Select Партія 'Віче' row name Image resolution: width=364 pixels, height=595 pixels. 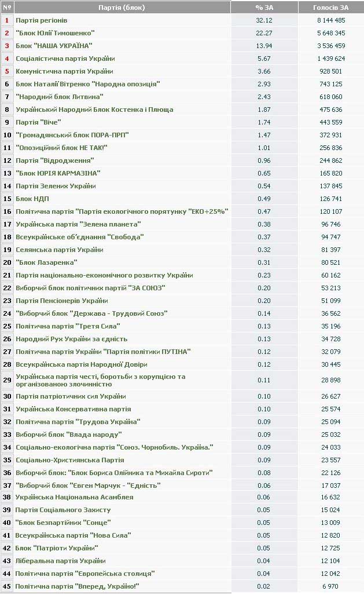coord(38,122)
